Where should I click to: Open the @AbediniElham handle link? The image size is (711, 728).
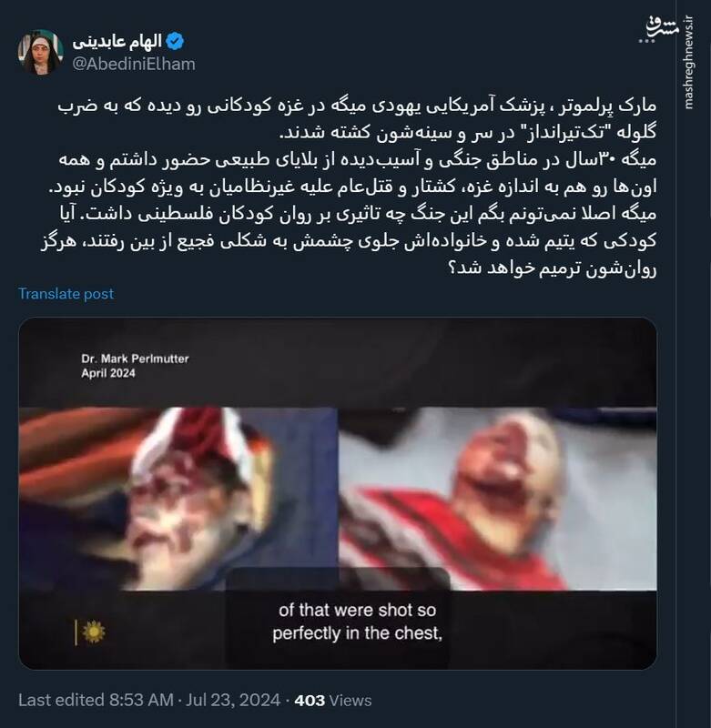(134, 64)
